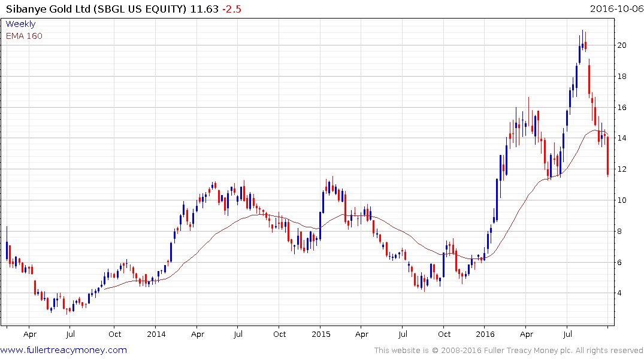644x359 pixels.
Task: Click the x-axis label 2014
Action: [x=156, y=334]
